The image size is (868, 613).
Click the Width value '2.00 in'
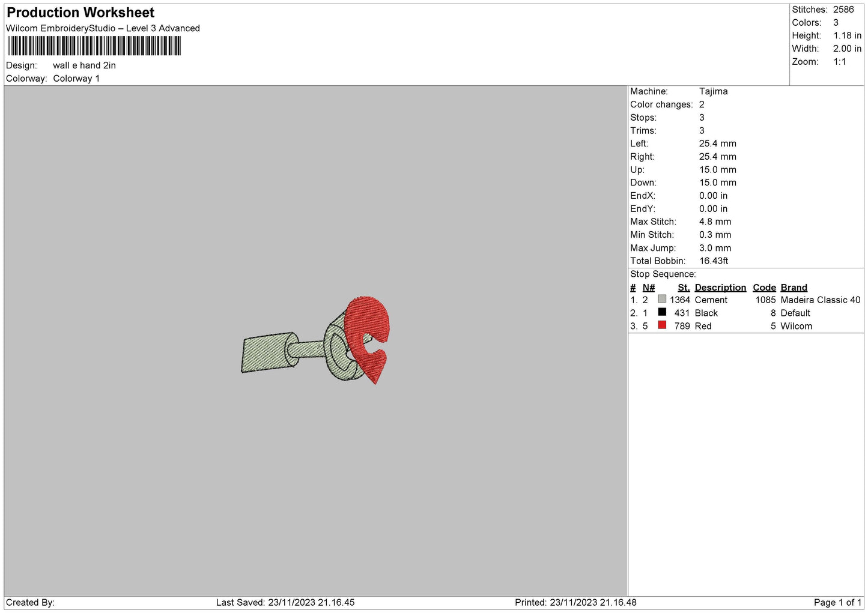click(848, 49)
